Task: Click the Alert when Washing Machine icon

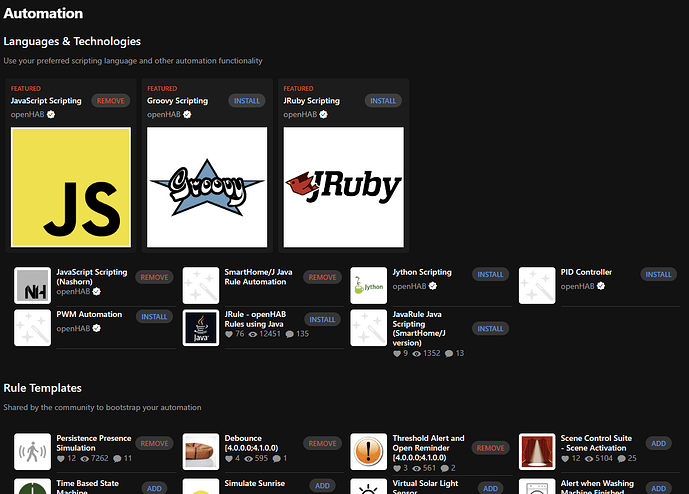Action: [537, 486]
